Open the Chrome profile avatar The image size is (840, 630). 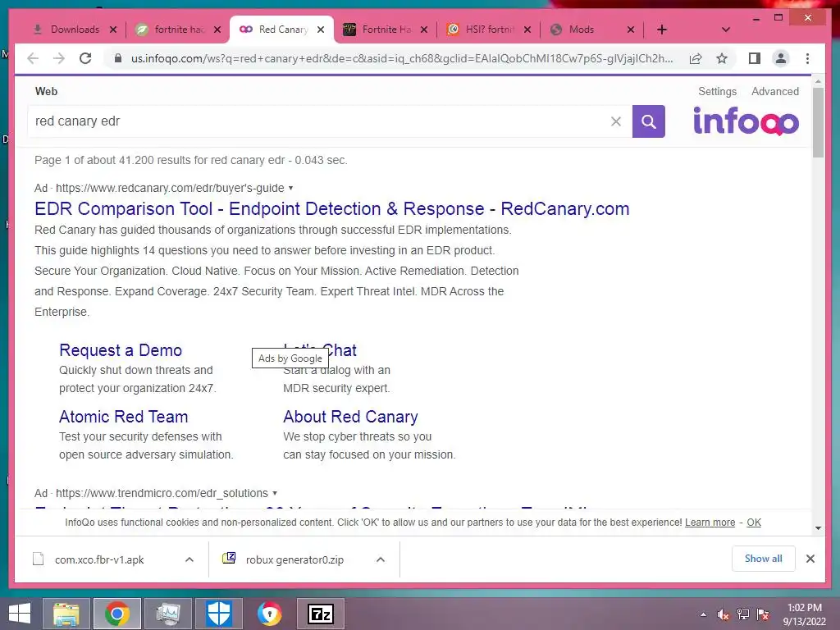[781, 58]
